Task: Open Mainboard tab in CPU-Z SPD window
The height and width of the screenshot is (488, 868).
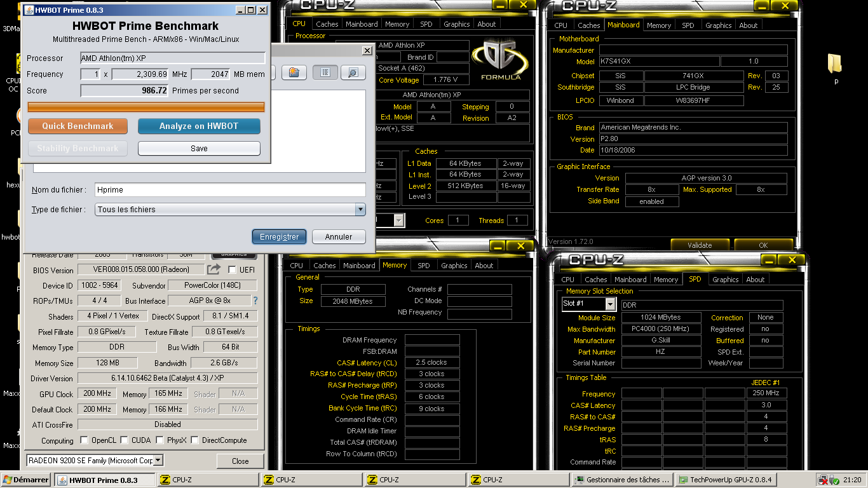Action: 630,280
